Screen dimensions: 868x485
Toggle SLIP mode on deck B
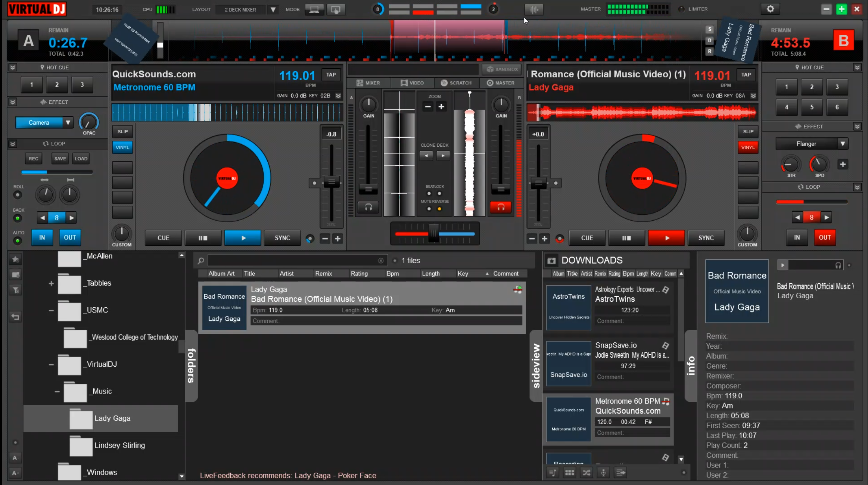pyautogui.click(x=748, y=131)
